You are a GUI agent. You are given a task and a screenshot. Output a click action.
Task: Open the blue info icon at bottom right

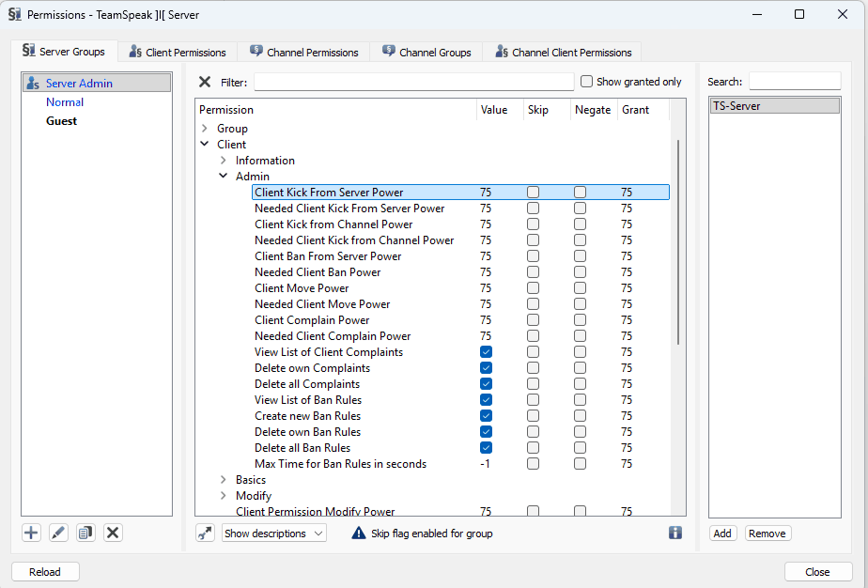(x=675, y=533)
